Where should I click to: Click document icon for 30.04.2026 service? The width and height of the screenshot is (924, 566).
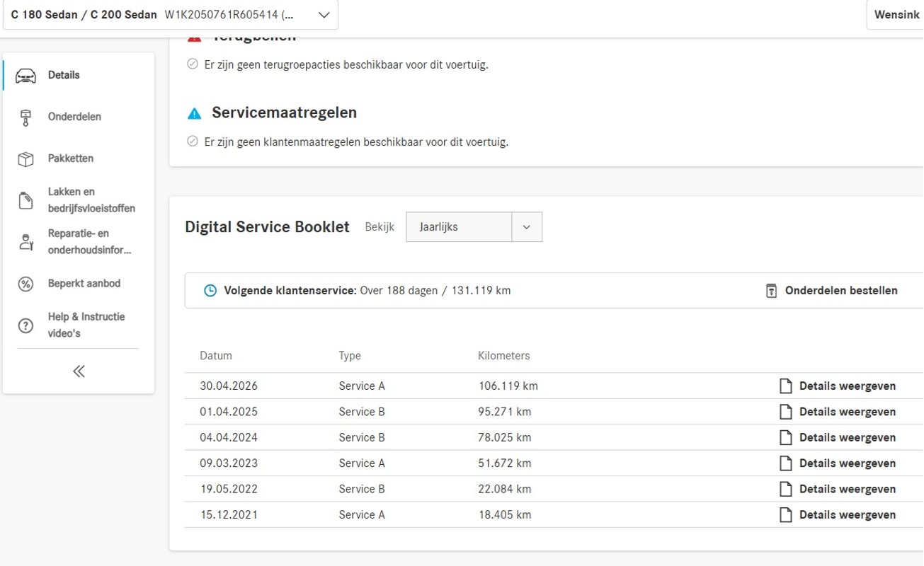pos(785,386)
